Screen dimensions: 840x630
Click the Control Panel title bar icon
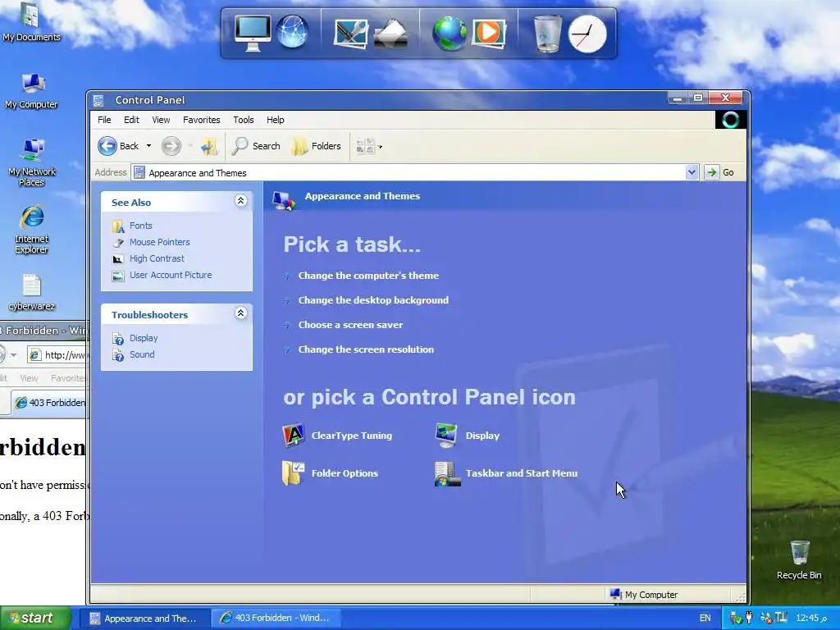(x=98, y=100)
